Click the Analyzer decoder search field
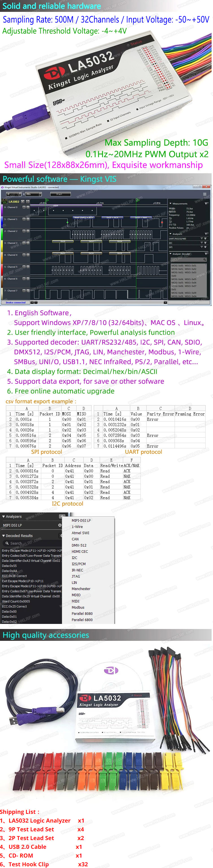Image resolution: width=213 pixels, height=868 pixels. (189, 260)
